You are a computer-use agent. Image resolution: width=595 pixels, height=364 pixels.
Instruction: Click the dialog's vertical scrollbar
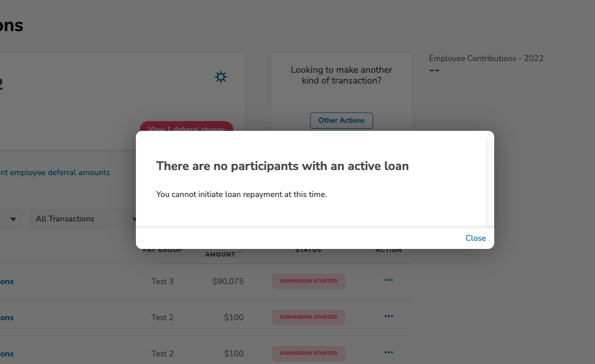(x=490, y=183)
